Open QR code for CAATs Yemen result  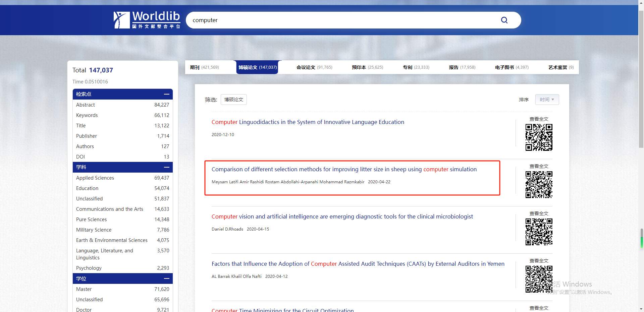pos(539,279)
